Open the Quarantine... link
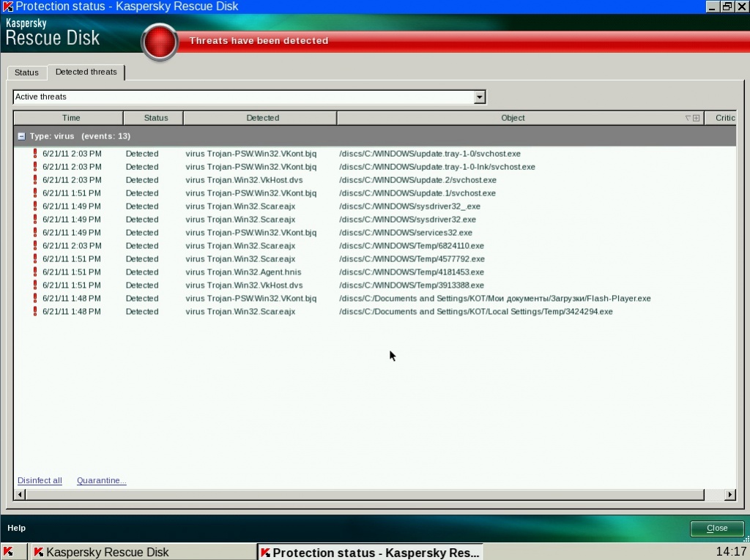Screen dimensions: 750x560 point(101,481)
